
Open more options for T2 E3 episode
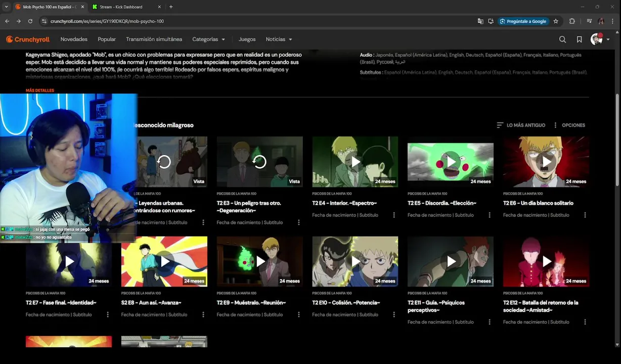coord(299,222)
